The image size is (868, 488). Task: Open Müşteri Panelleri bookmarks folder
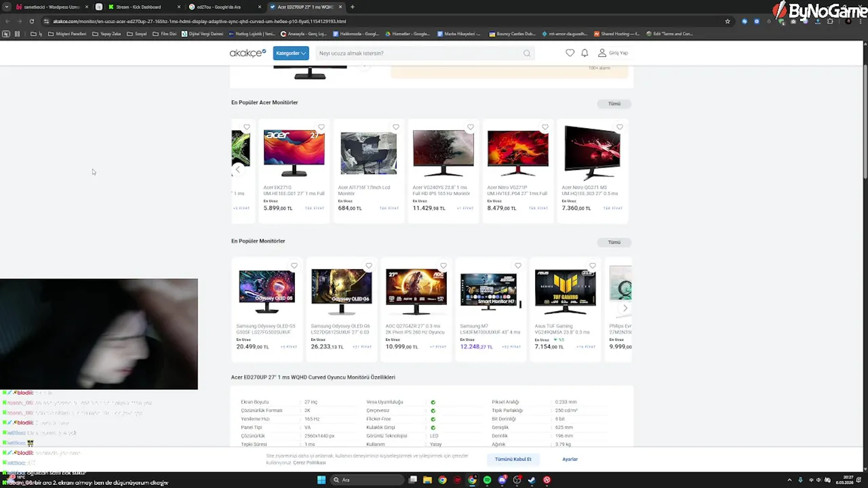(67, 33)
